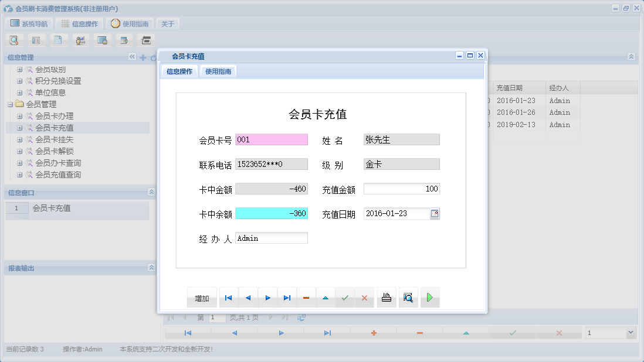Click inside the 充值金额 input field

(401, 189)
